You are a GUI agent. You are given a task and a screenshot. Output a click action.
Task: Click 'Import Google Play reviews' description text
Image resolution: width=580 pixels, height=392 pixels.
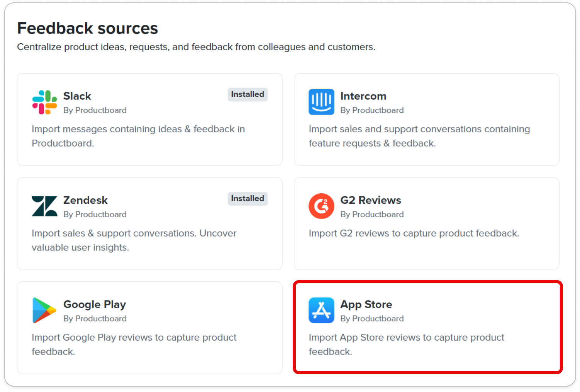tap(134, 345)
